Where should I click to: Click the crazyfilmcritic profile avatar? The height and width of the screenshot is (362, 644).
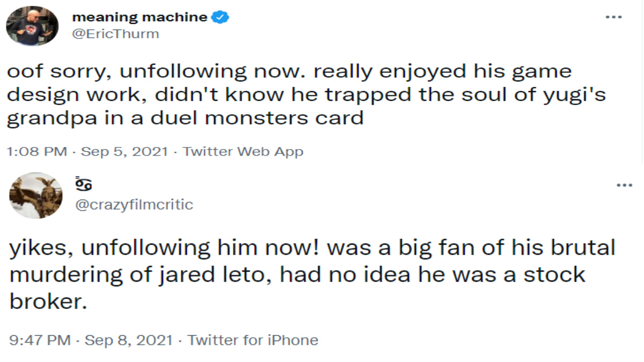(x=36, y=195)
